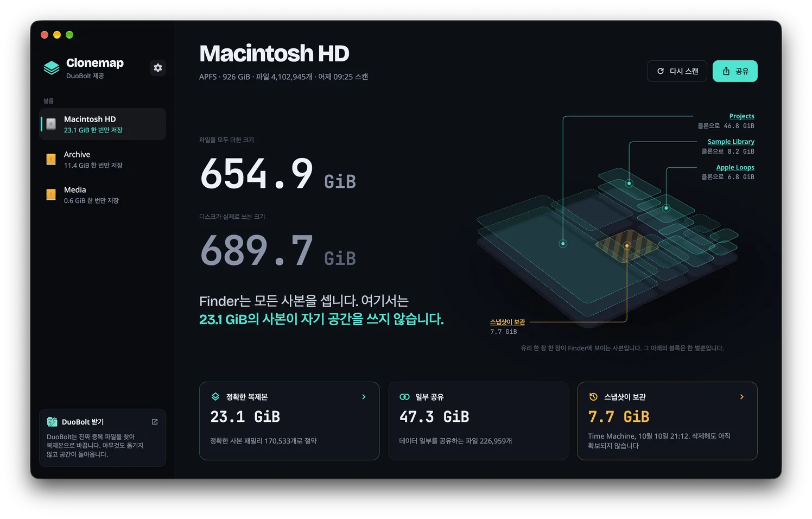Click the APFS 926 GiB scan details line

pyautogui.click(x=283, y=77)
